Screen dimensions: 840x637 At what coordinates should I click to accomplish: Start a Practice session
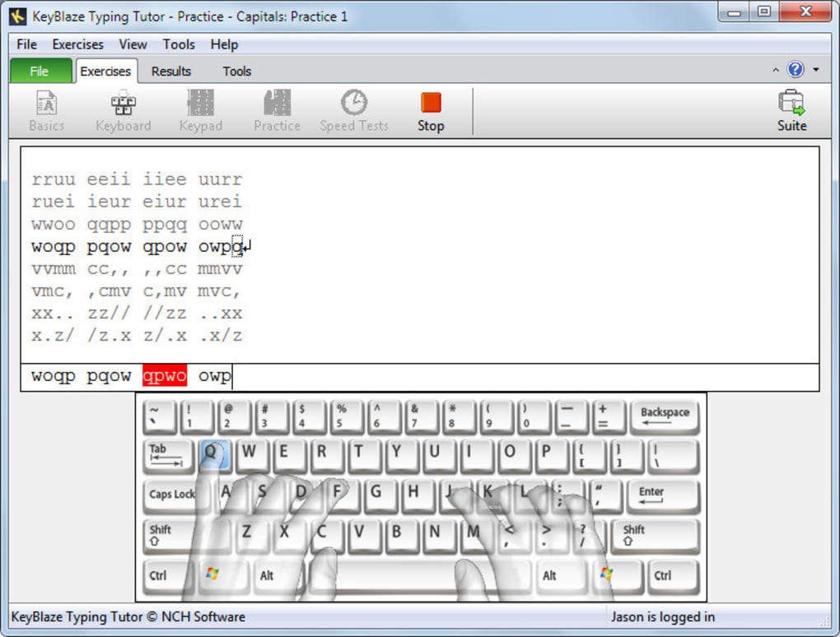276,109
